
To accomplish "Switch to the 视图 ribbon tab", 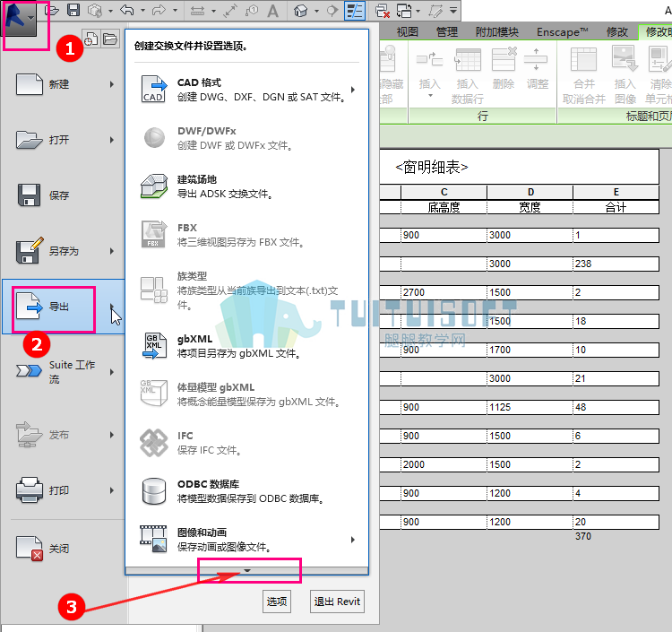I will point(407,31).
